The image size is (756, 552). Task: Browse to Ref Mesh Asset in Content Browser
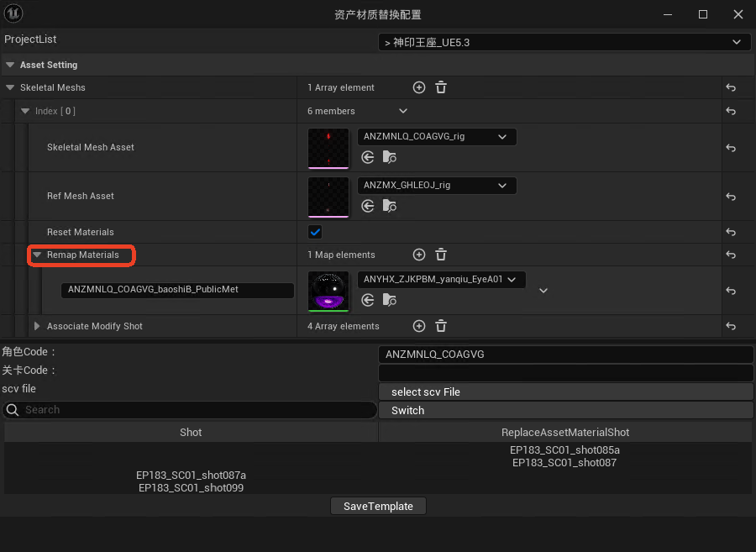tap(389, 206)
